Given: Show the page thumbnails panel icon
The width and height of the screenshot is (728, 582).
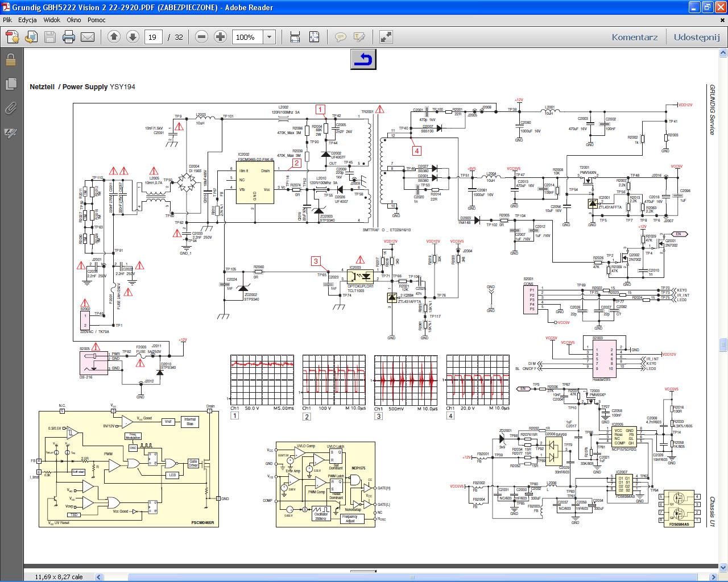Looking at the screenshot, I should (x=10, y=84).
